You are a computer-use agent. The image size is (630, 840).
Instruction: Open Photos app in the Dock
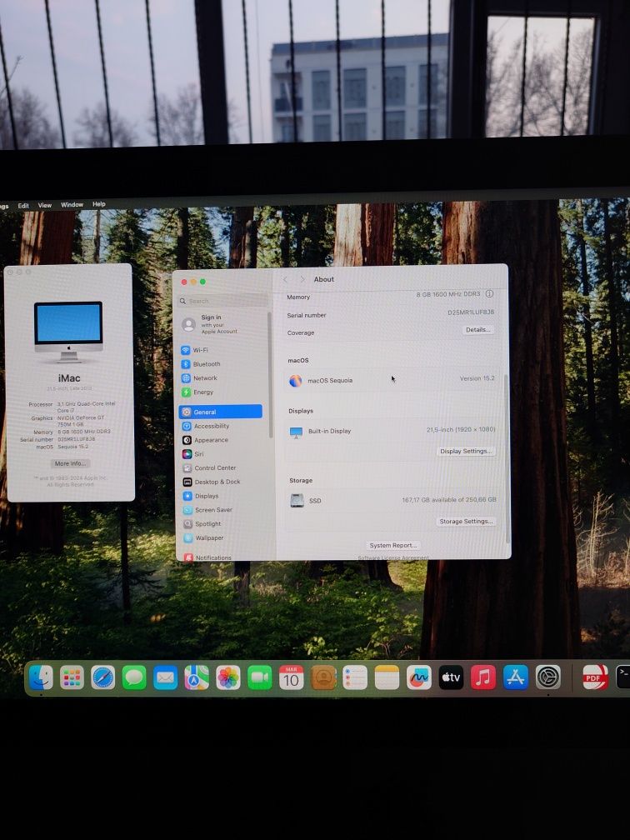[x=228, y=677]
